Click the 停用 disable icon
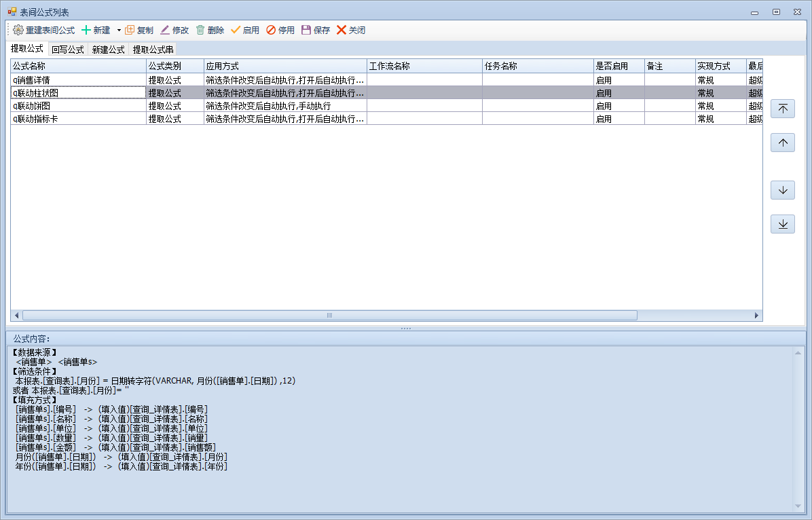Viewport: 812px width, 520px height. (x=271, y=31)
